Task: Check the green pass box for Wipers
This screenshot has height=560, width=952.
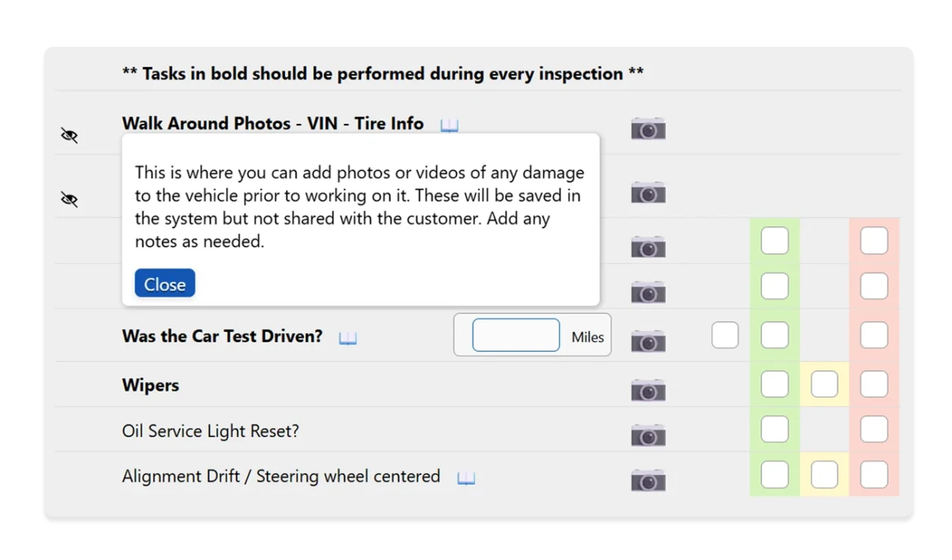Action: click(x=774, y=383)
